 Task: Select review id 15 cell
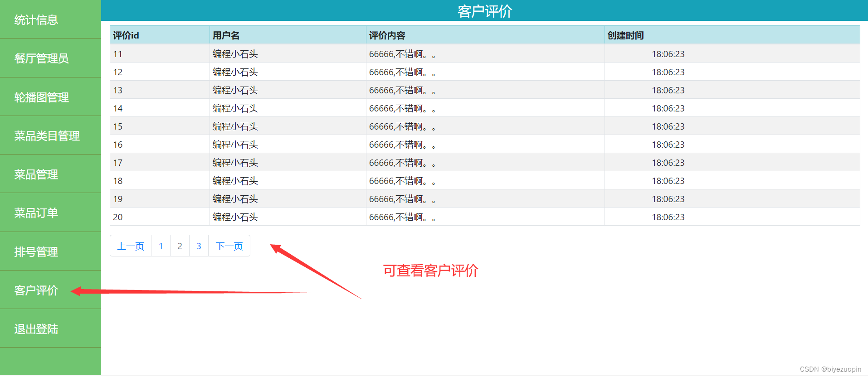[x=160, y=126]
